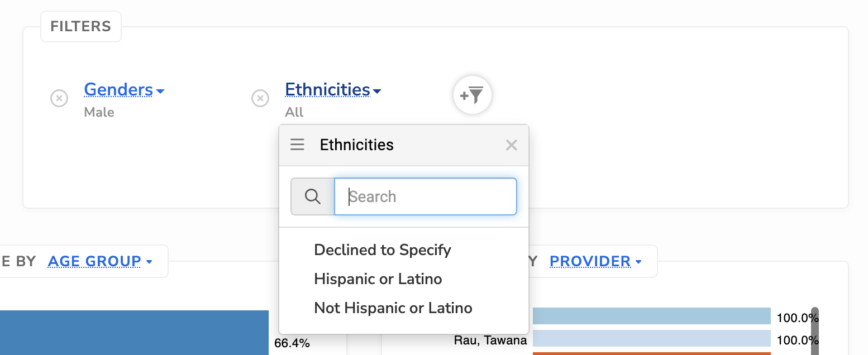This screenshot has width=868, height=355.
Task: Click the Rau, Tawana provider label
Action: click(490, 340)
